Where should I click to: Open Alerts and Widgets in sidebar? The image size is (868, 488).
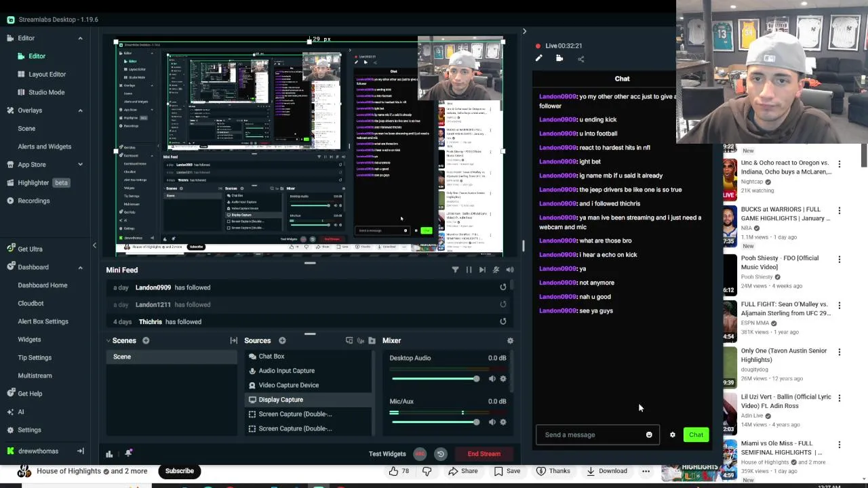[x=44, y=146]
